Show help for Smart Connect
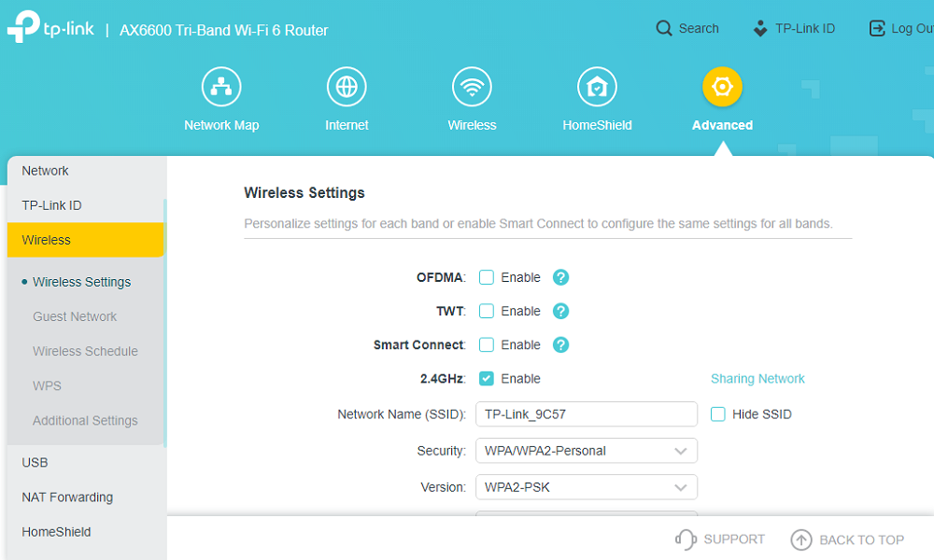Viewport: 934px width, 560px height. point(560,345)
